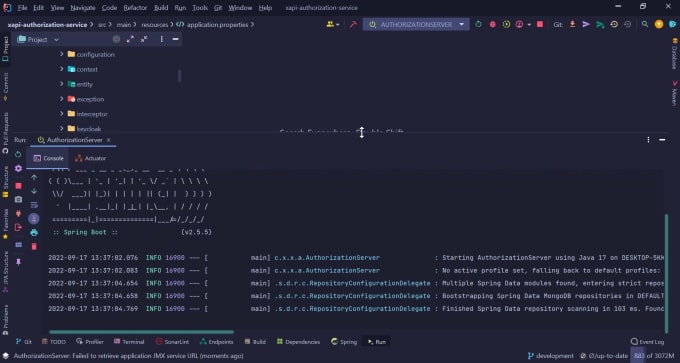The image size is (680, 363).
Task: Click the console horizontal scrollbar
Action: coord(141,332)
